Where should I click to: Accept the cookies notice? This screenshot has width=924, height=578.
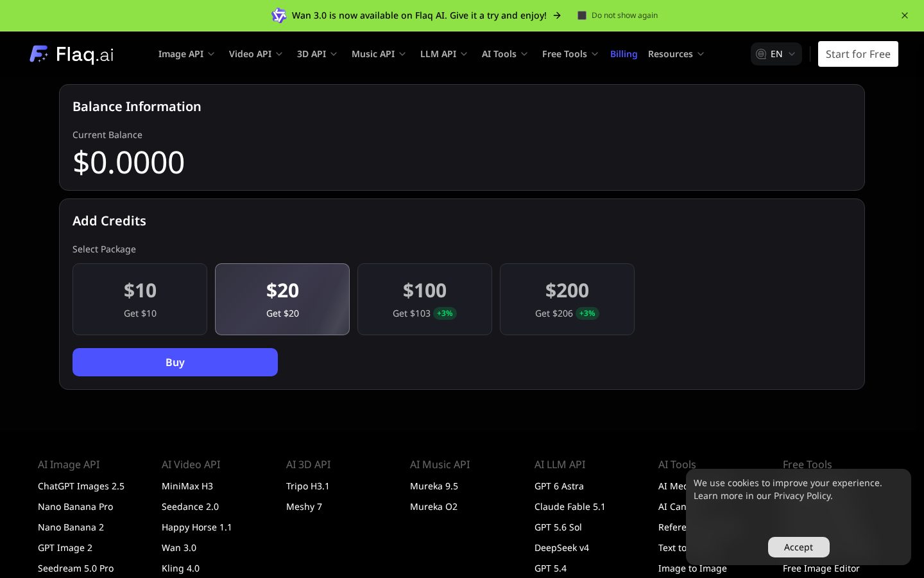[799, 547]
